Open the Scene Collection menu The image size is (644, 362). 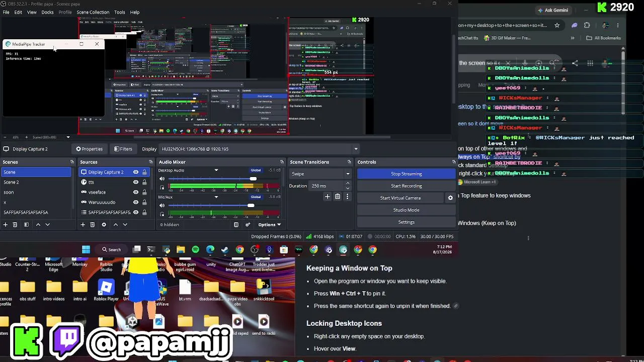click(x=93, y=12)
